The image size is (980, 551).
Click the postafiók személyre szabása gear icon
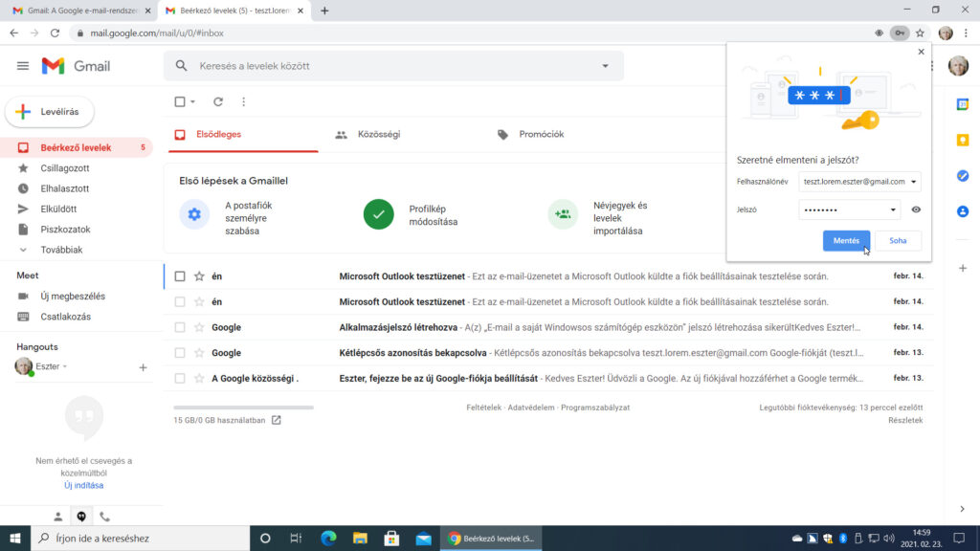point(194,214)
